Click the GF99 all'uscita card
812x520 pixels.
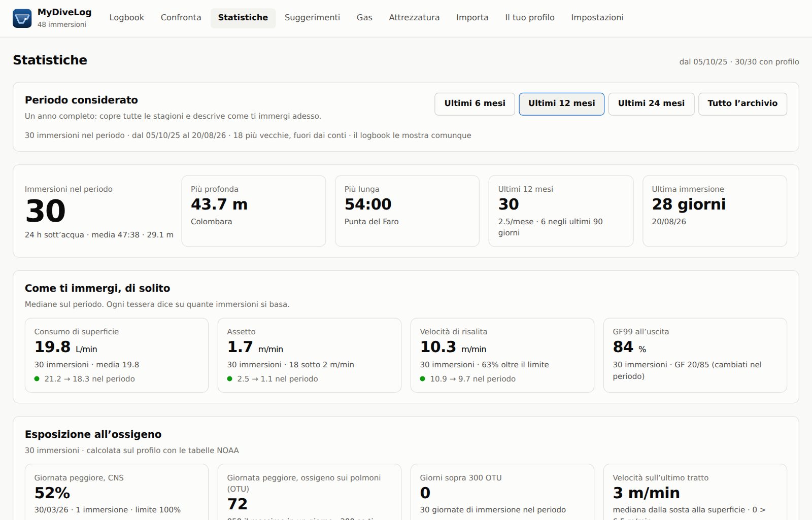(695, 355)
